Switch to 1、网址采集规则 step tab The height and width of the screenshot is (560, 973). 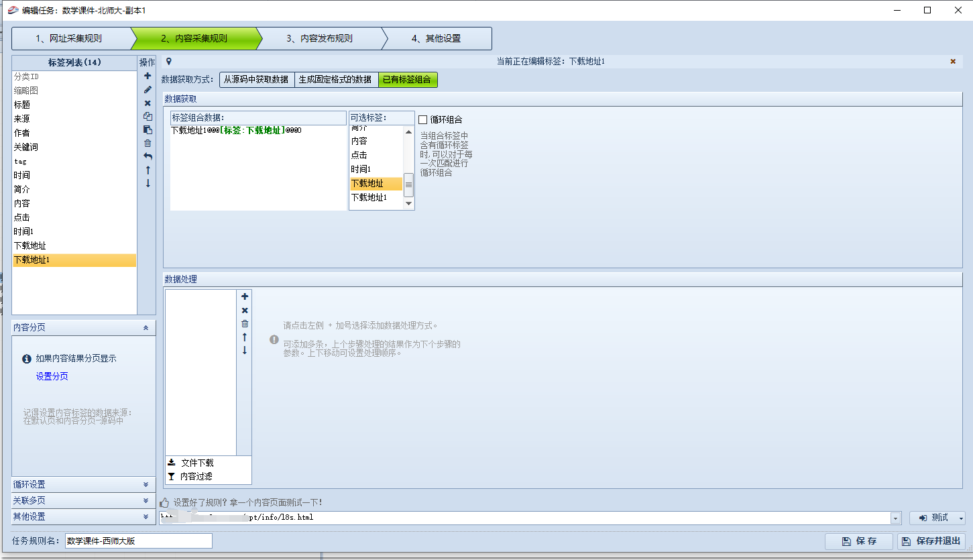click(69, 39)
